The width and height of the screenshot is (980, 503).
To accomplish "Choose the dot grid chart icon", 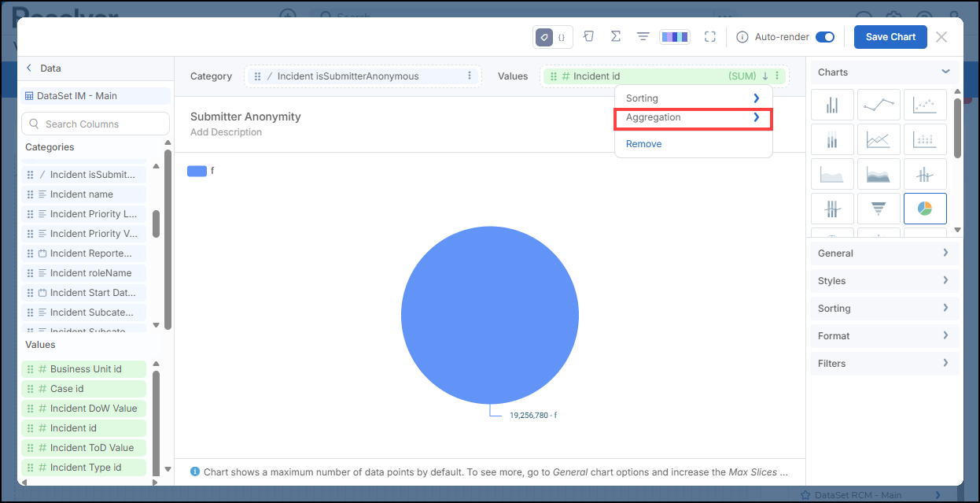I will tap(925, 140).
